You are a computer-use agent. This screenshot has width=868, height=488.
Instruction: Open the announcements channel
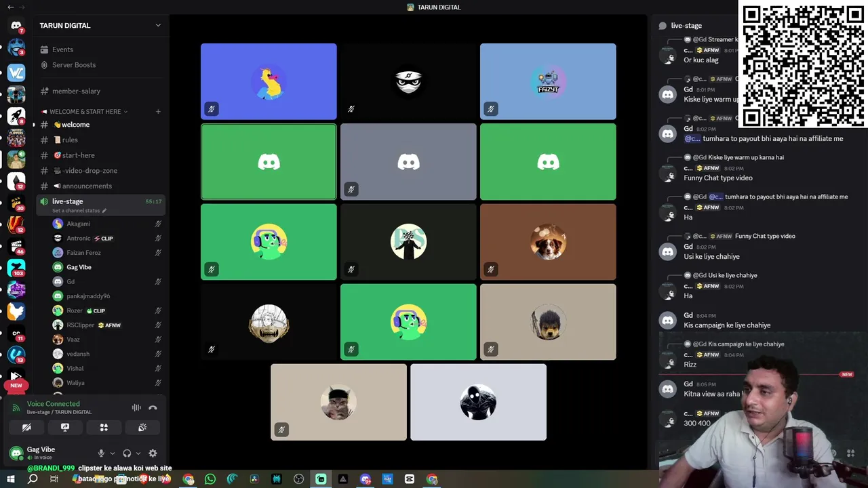[x=101, y=186]
